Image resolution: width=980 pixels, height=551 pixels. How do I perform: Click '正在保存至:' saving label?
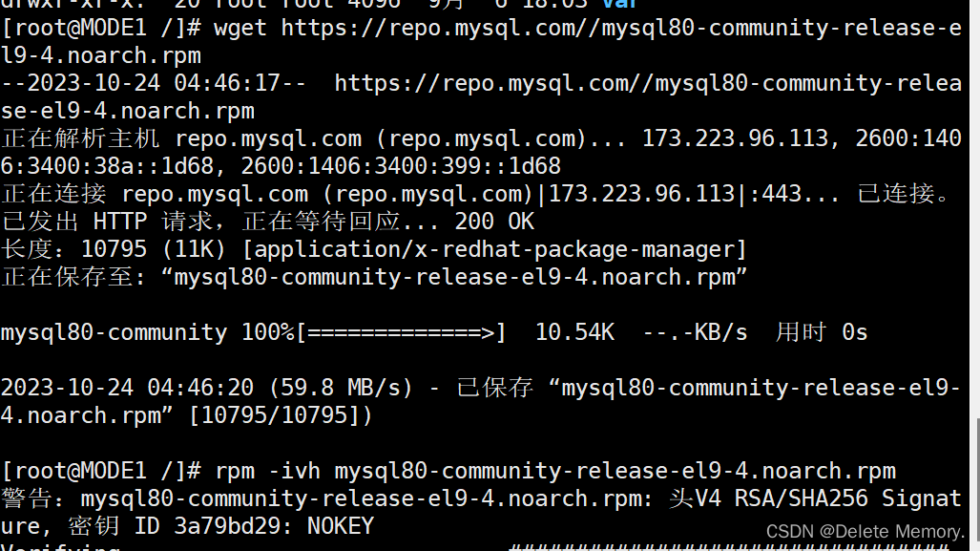tap(73, 277)
